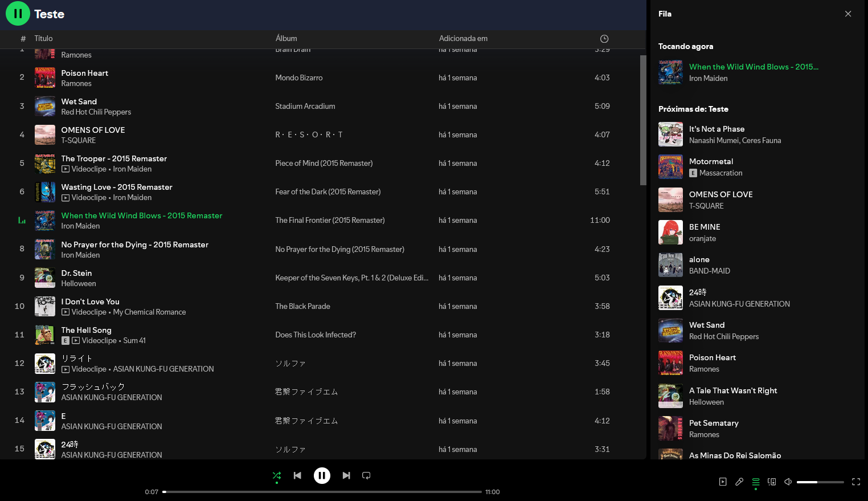The width and height of the screenshot is (868, 501).
Task: Click Dr. Stein album cover
Action: coord(45,278)
